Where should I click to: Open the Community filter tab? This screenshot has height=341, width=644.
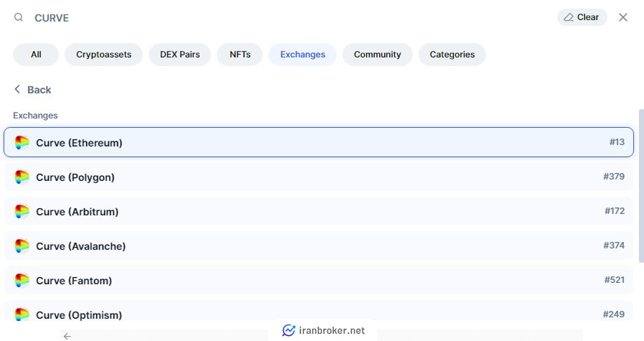(378, 55)
